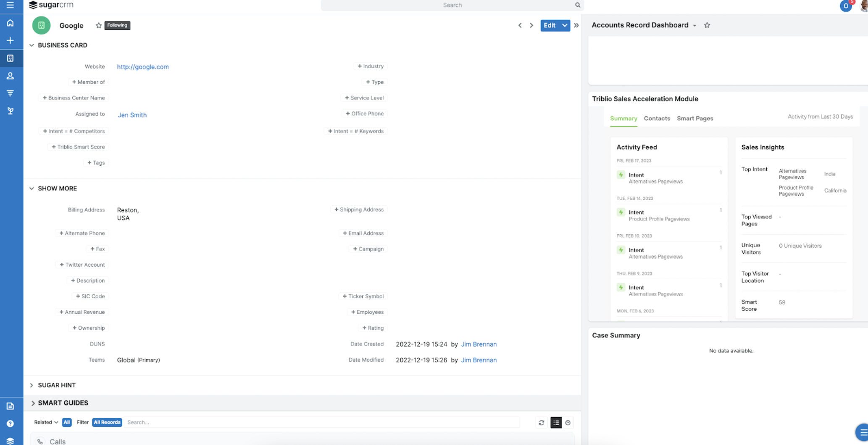Collapse the BUSINESS CARD section

[32, 45]
